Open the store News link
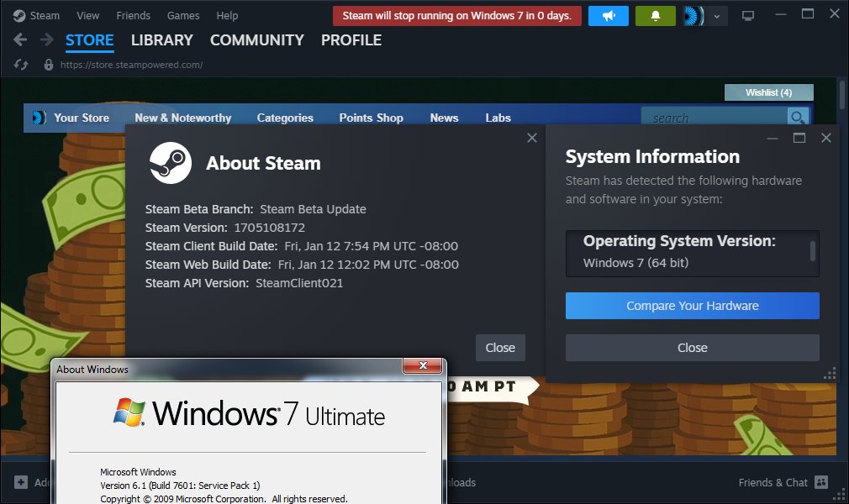The height and width of the screenshot is (504, 849). point(444,118)
